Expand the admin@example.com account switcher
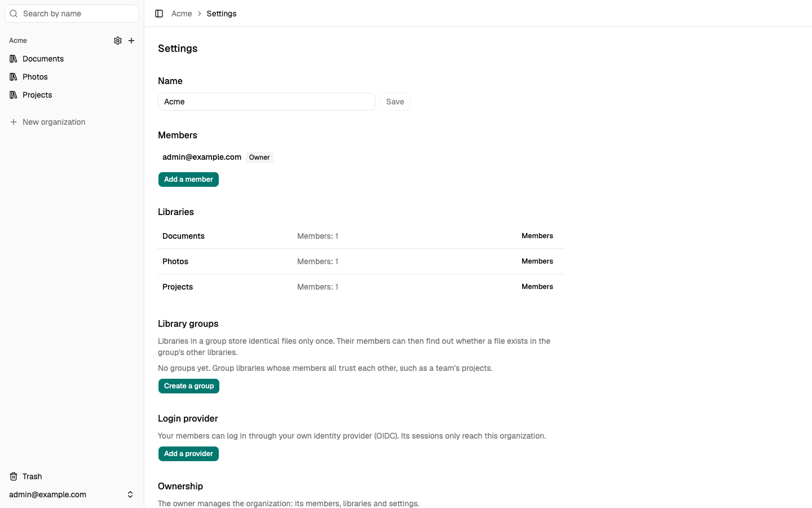The image size is (812, 508). click(72, 494)
